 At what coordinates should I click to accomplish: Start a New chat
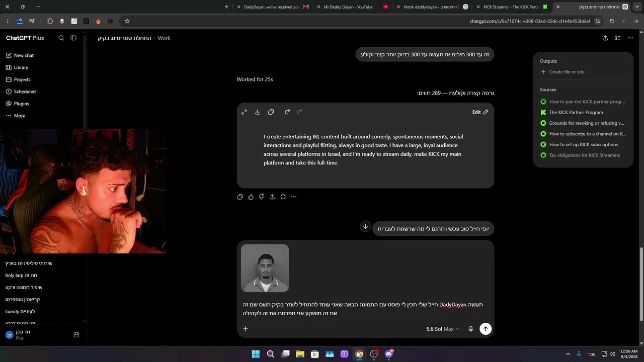point(20,55)
